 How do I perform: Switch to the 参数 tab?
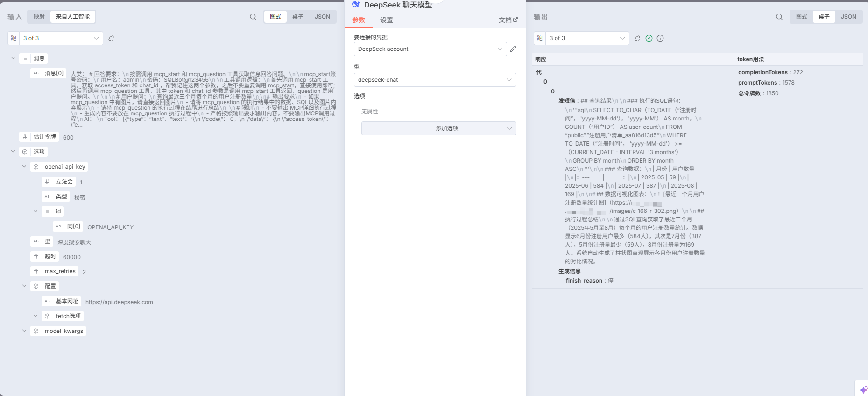(359, 20)
